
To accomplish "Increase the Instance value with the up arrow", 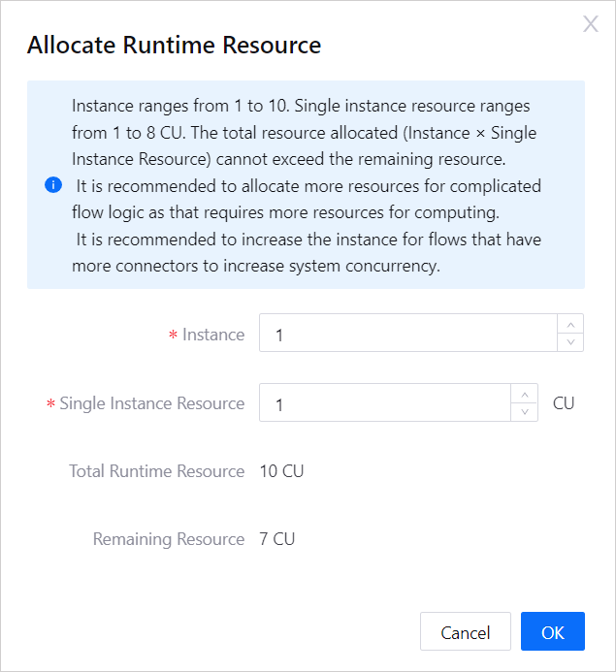I will [570, 324].
